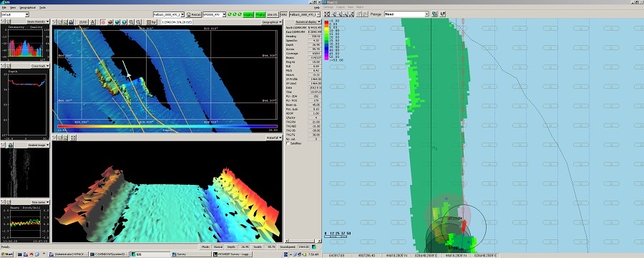Click the zoom extents icon in Map toolbar
The height and width of the screenshot is (258, 644).
click(327, 14)
